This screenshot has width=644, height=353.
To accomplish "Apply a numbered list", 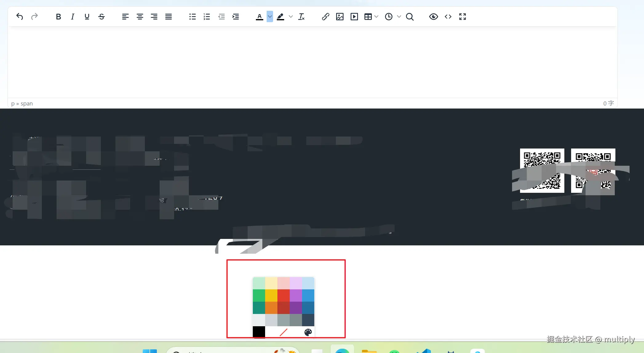I will tap(206, 17).
